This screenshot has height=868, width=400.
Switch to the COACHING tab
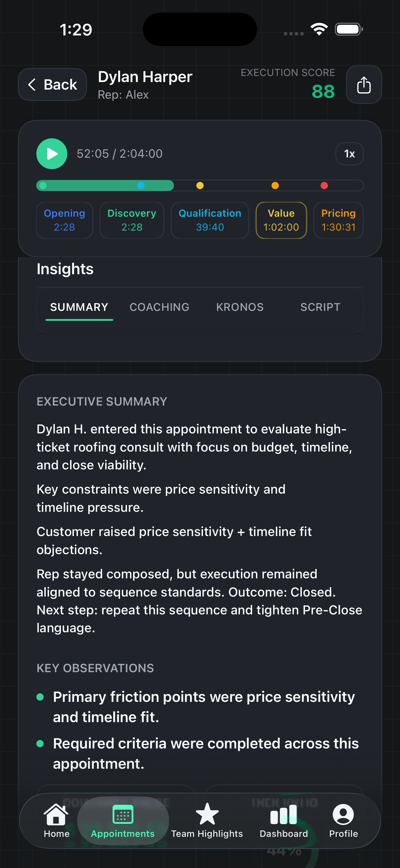pyautogui.click(x=159, y=307)
